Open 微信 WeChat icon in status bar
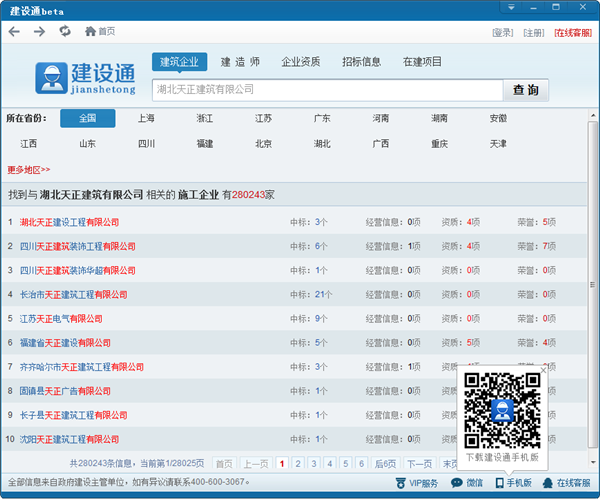The width and height of the screenshot is (600, 499). 466,483
